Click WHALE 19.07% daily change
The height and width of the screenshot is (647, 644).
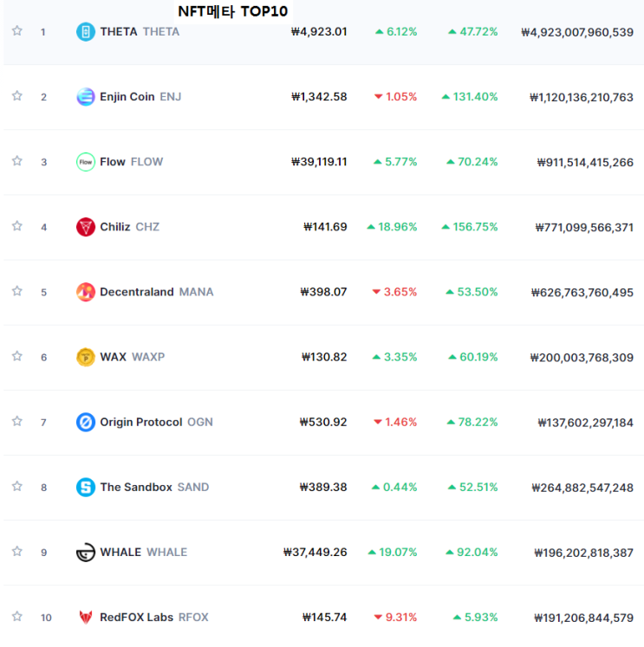pos(392,553)
